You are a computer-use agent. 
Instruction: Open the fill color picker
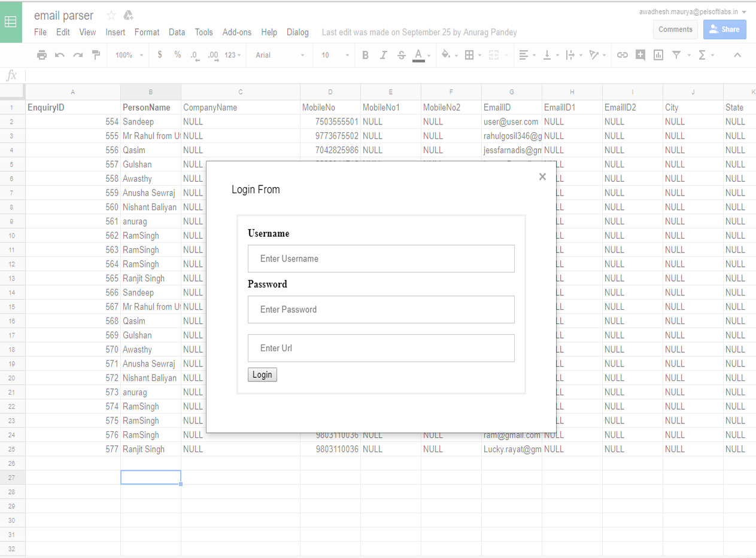coord(446,55)
